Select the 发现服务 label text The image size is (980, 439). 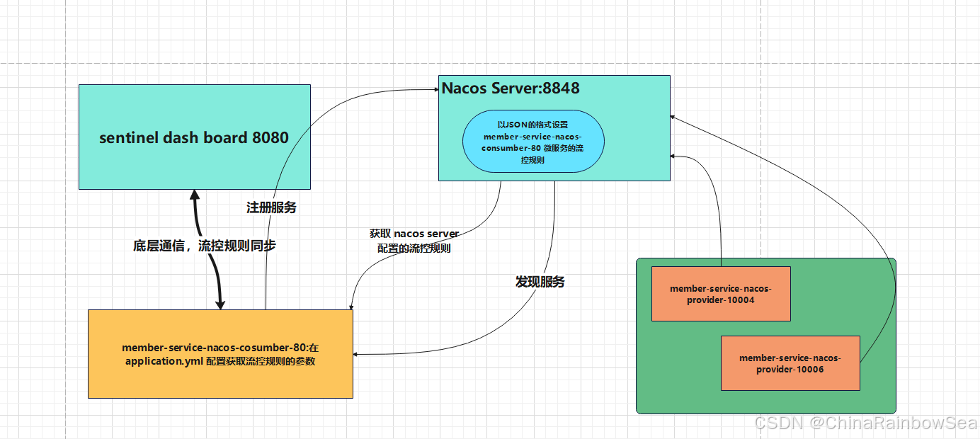(x=541, y=281)
